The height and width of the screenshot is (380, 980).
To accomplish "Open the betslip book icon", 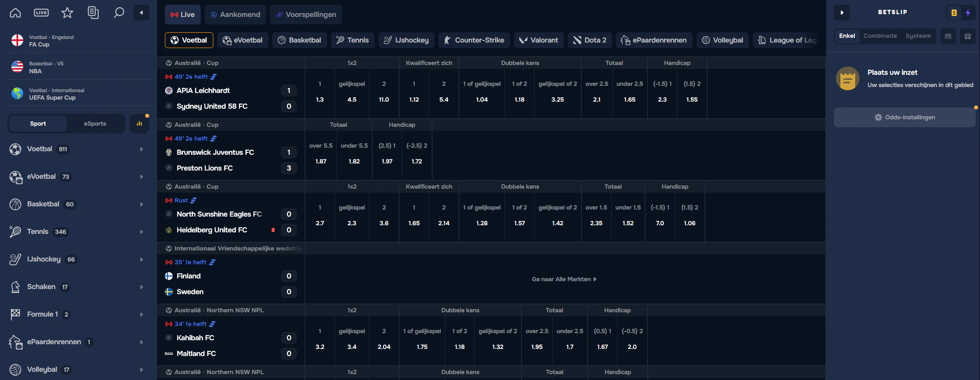I will pyautogui.click(x=948, y=36).
